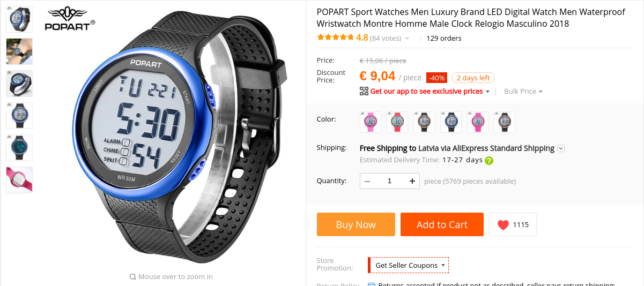Screen dimensions: 644x286
Task: Click the QR code app icon
Action: click(364, 91)
